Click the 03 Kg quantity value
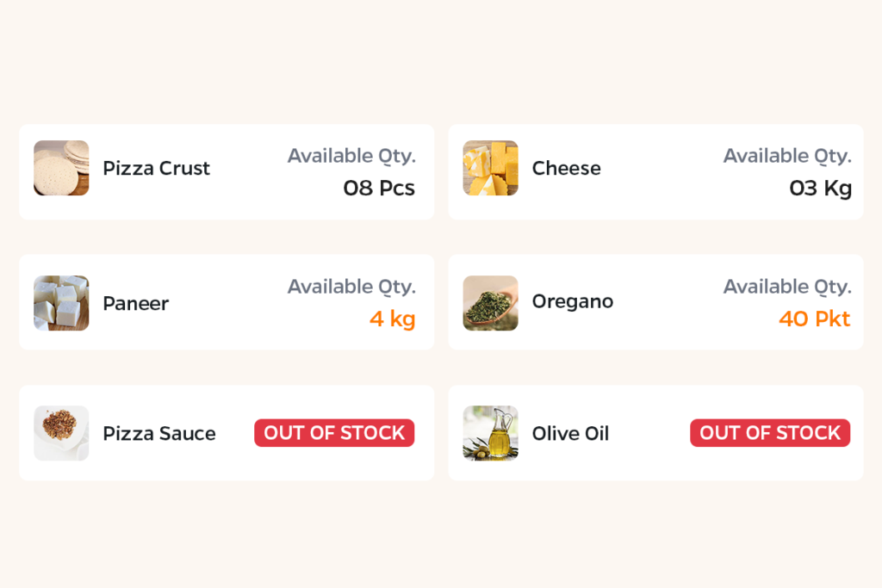Viewport: 882px width, 588px height. point(820,189)
